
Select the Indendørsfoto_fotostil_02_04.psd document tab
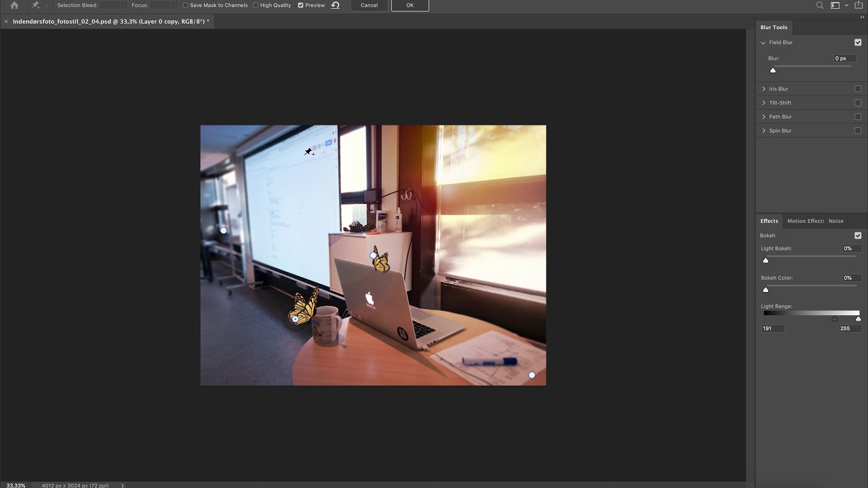108,22
